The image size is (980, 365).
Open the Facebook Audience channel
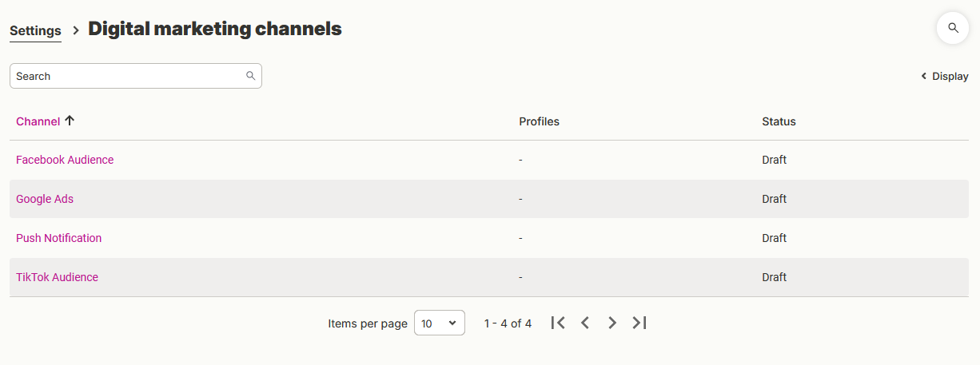(x=65, y=160)
